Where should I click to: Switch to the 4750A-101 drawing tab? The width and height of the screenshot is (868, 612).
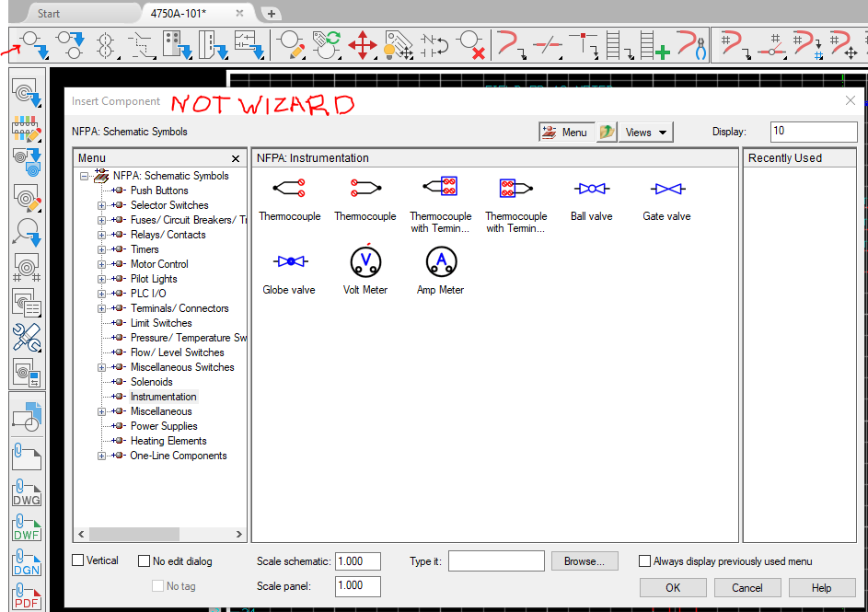pyautogui.click(x=179, y=14)
